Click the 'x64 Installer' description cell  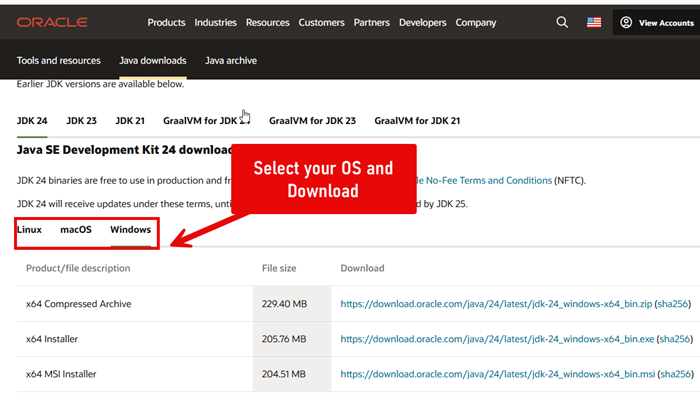(52, 339)
